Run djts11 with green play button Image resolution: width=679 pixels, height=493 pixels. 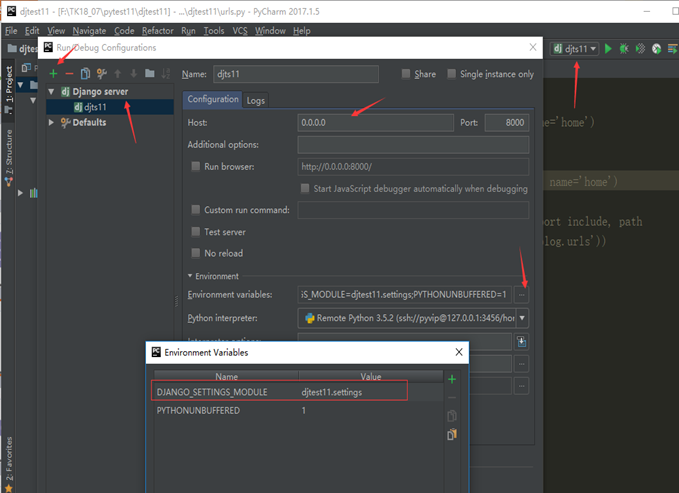coord(608,49)
